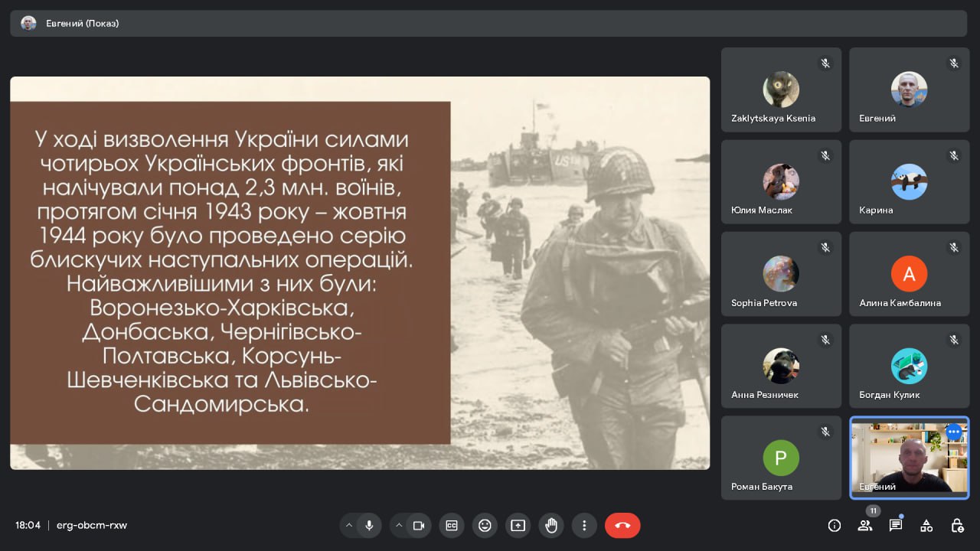Open the activities panel
Viewport: 980px width, 551px height.
(x=926, y=526)
